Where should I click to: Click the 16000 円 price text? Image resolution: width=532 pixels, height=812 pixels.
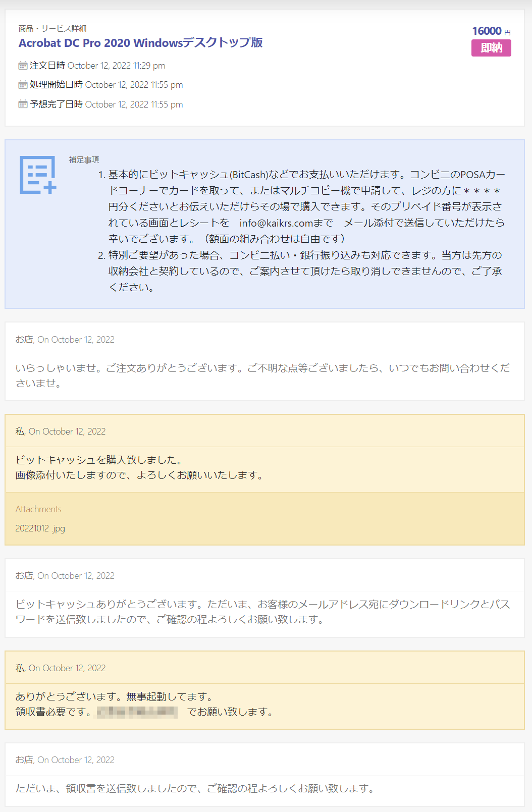coord(491,31)
